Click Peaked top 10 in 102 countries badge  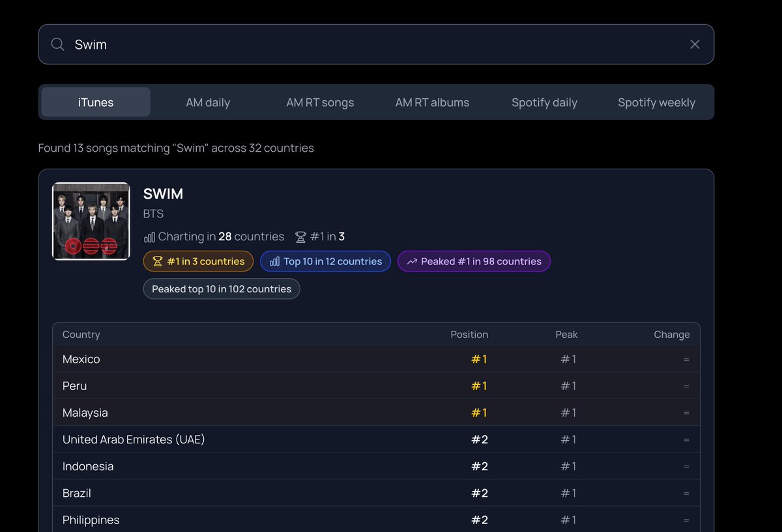pyautogui.click(x=222, y=289)
